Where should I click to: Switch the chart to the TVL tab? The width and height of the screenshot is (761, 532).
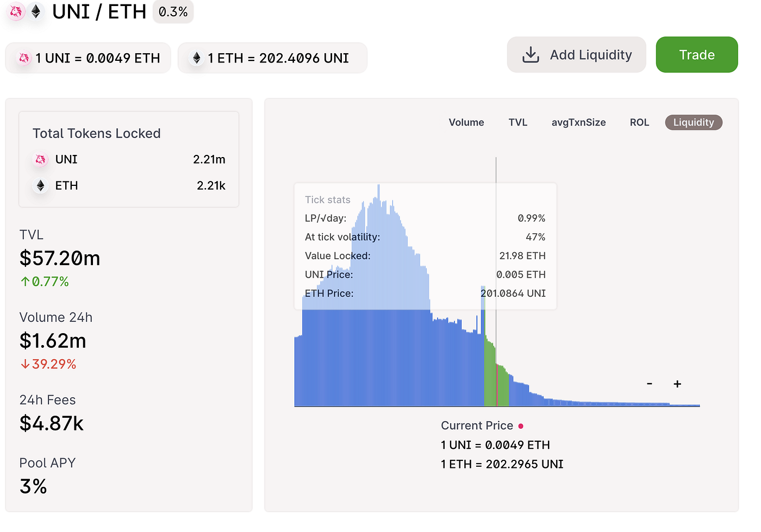518,122
